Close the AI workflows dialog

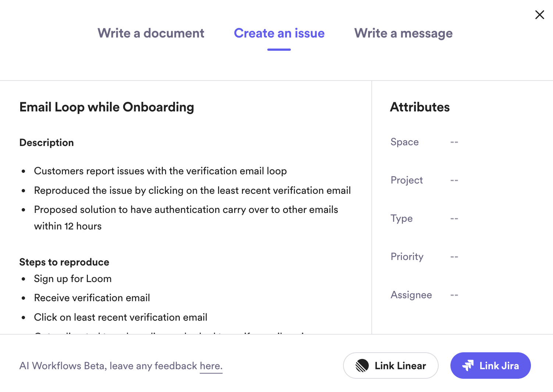click(539, 15)
